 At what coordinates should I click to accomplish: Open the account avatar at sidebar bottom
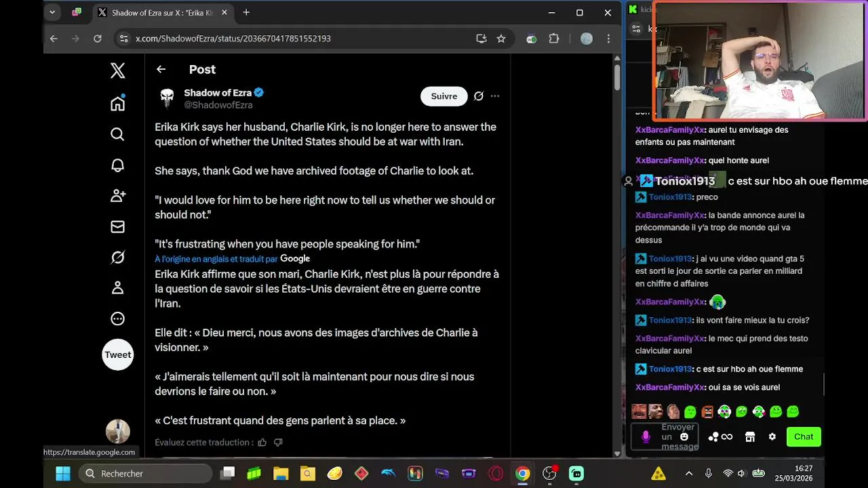click(x=117, y=431)
